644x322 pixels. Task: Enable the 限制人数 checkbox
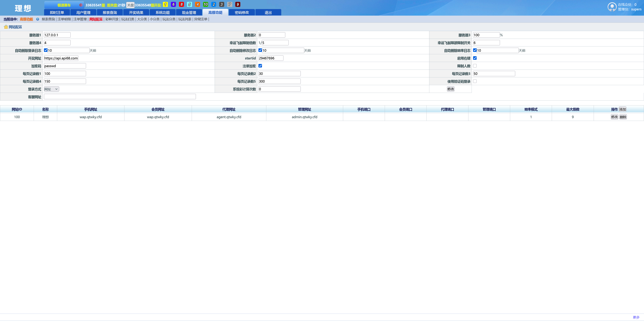pyautogui.click(x=475, y=66)
